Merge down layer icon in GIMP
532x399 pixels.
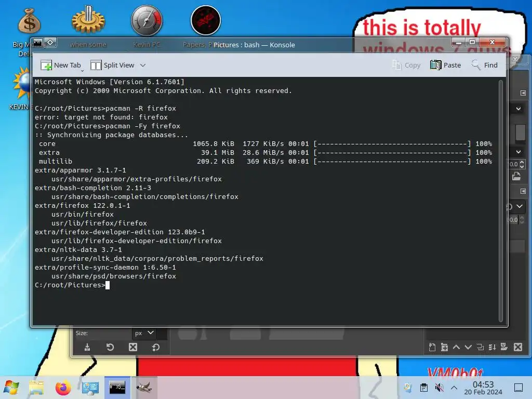[x=492, y=347]
